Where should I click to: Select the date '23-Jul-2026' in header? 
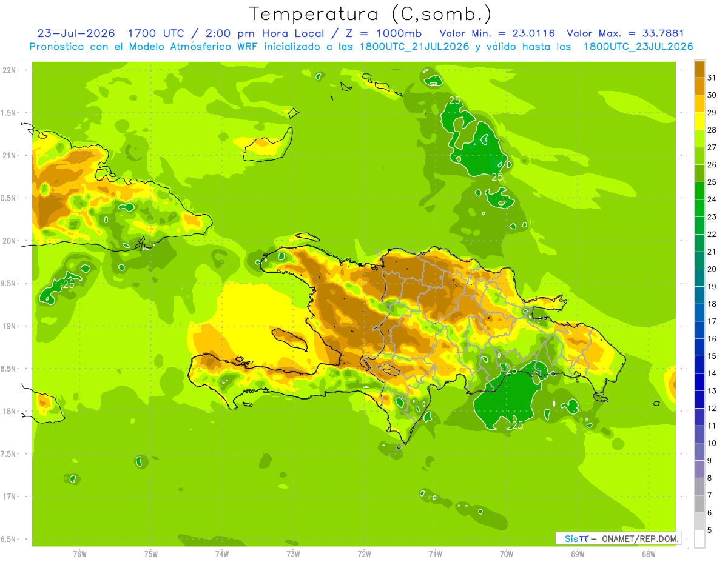(x=76, y=33)
